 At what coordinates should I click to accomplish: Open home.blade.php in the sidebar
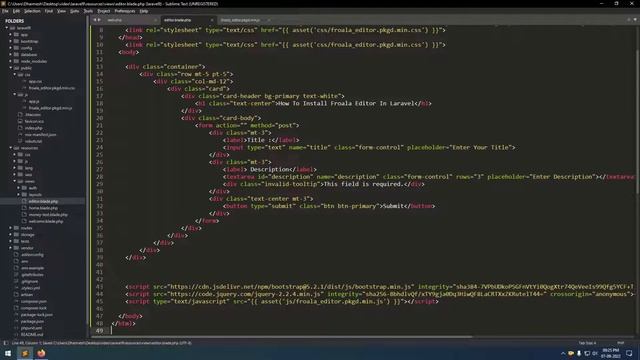click(43, 208)
